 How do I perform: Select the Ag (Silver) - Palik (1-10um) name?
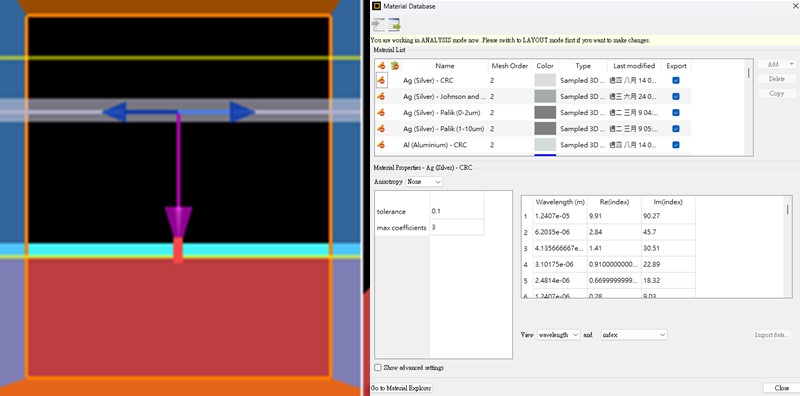coord(443,129)
